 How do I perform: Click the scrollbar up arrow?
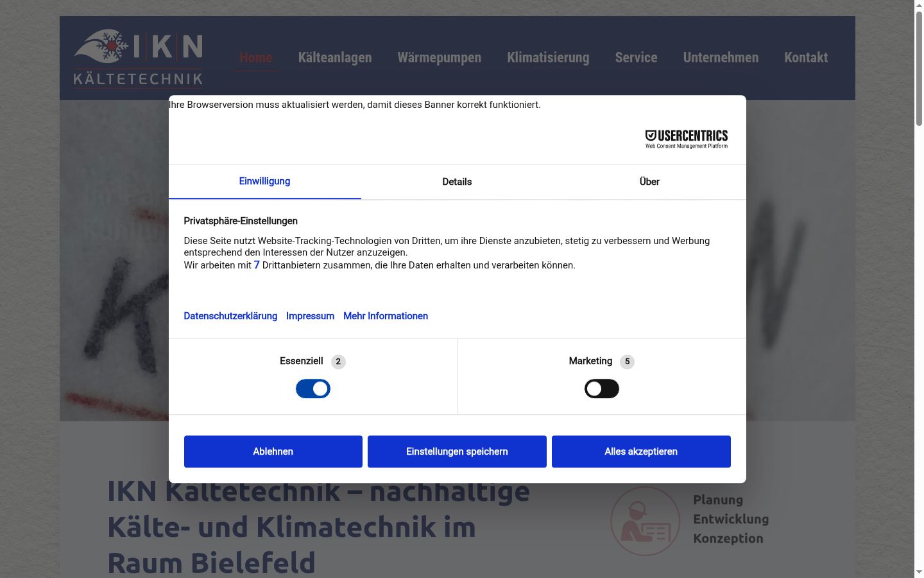coord(919,4)
